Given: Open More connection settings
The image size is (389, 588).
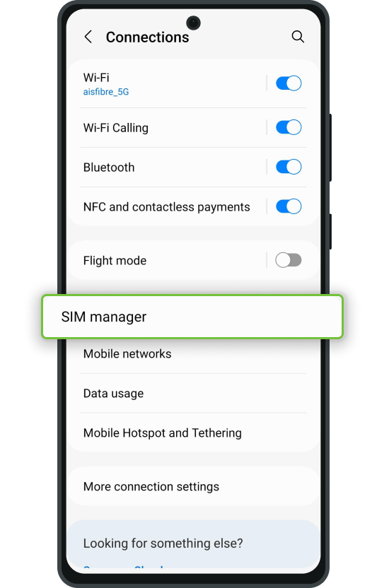Looking at the screenshot, I should tap(193, 486).
